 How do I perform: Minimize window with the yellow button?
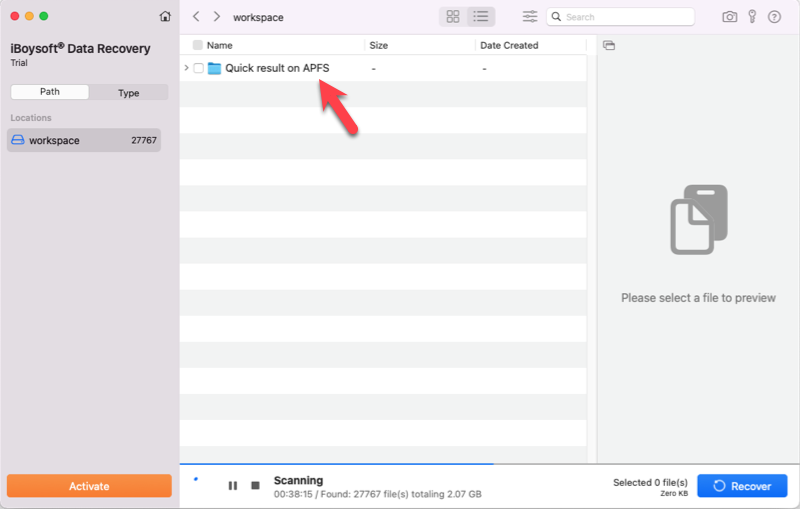[x=29, y=16]
